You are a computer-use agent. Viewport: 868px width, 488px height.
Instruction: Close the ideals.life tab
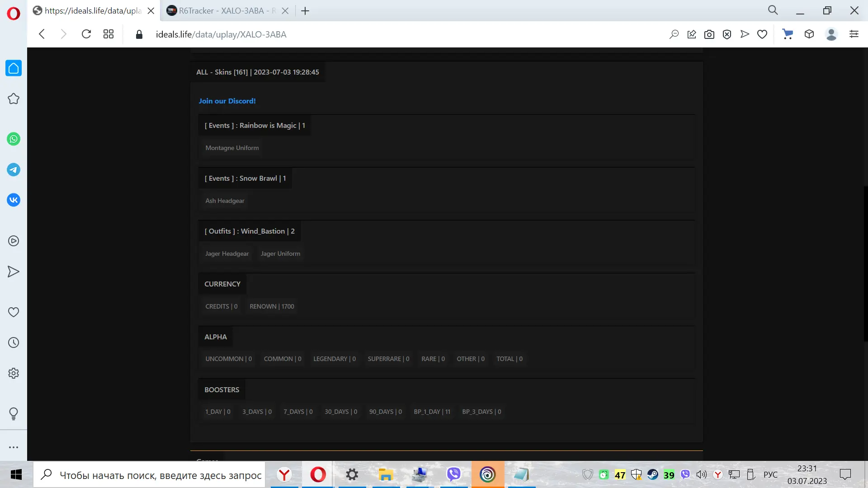(x=151, y=11)
